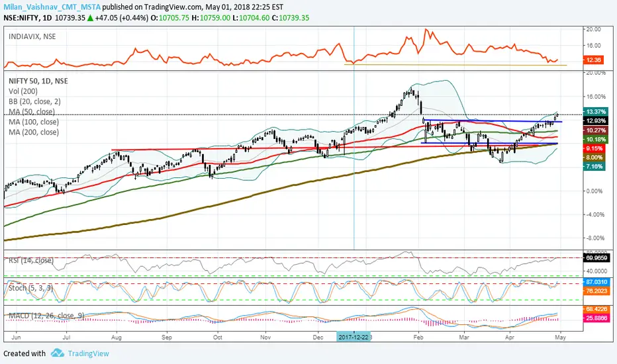Click the 40.0000 RSI scale label
This screenshot has width=617, height=364.
[596, 271]
